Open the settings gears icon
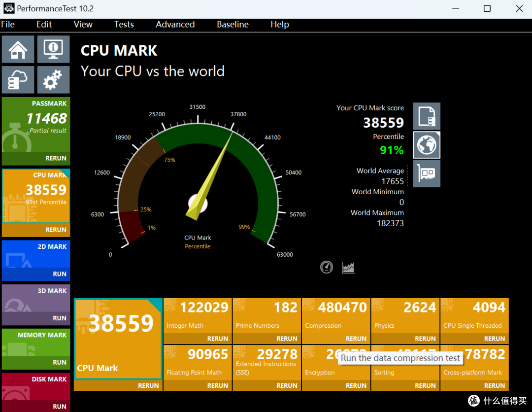This screenshot has height=412, width=532. pyautogui.click(x=53, y=80)
